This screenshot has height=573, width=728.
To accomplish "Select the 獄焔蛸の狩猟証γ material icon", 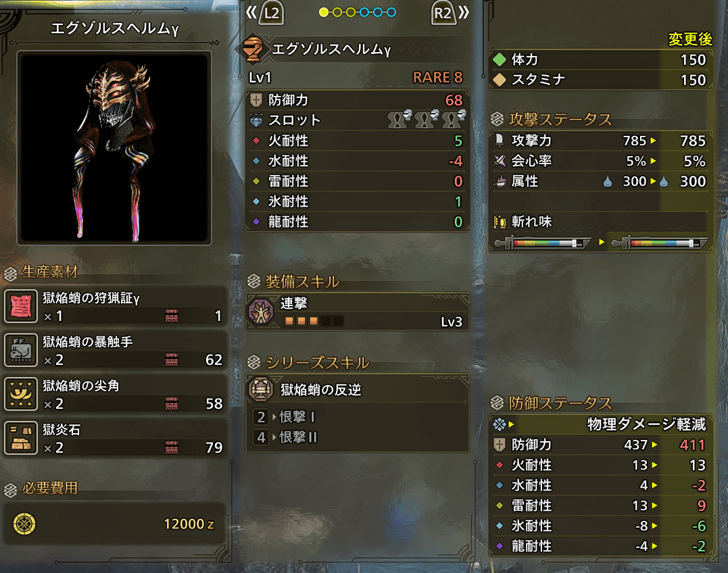I will point(20,306).
